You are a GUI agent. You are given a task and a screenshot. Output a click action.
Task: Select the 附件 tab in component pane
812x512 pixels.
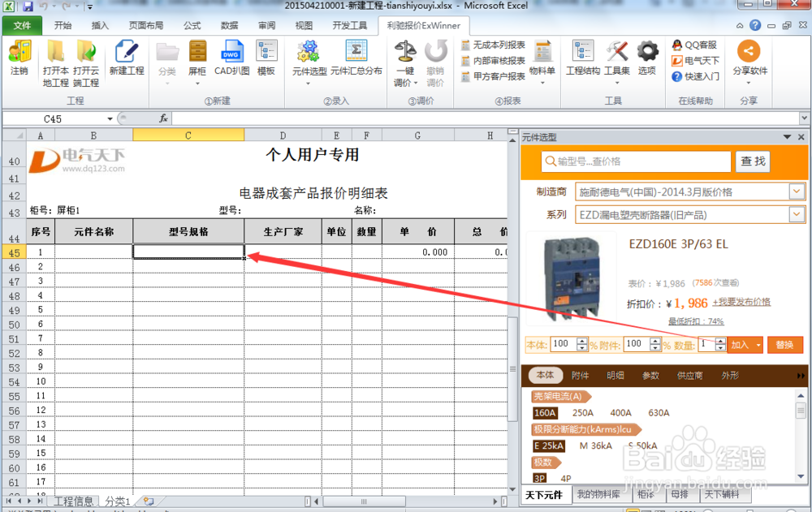(x=580, y=376)
